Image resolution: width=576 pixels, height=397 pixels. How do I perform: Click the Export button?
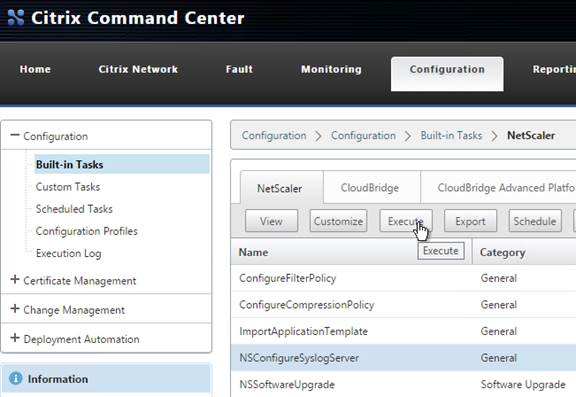point(470,221)
